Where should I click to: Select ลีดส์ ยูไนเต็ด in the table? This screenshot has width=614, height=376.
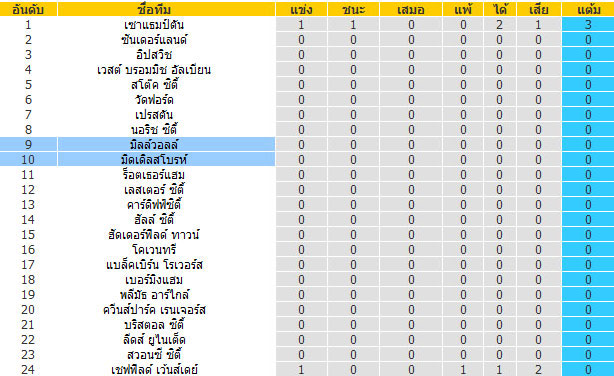154,340
